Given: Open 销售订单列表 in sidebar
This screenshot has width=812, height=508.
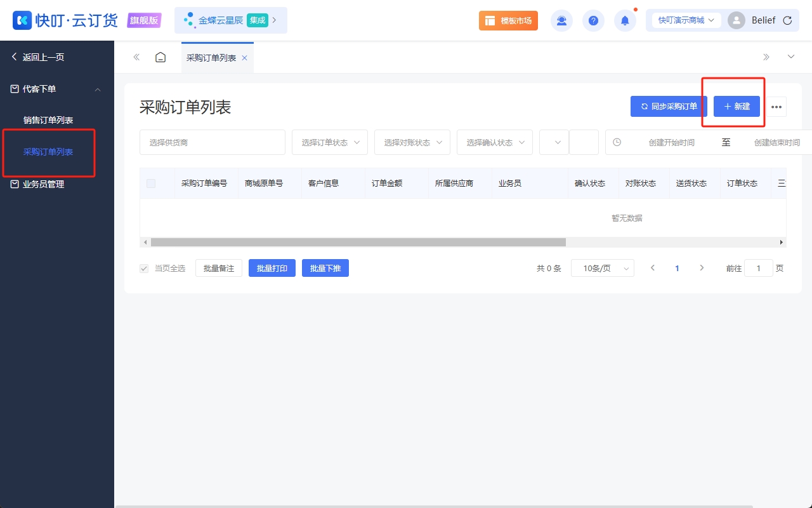Looking at the screenshot, I should 48,120.
